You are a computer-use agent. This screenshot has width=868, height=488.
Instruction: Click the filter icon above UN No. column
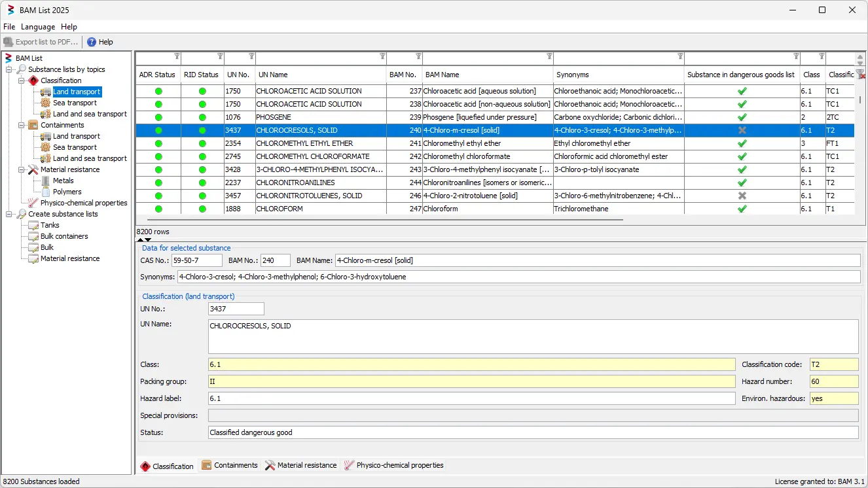point(251,56)
